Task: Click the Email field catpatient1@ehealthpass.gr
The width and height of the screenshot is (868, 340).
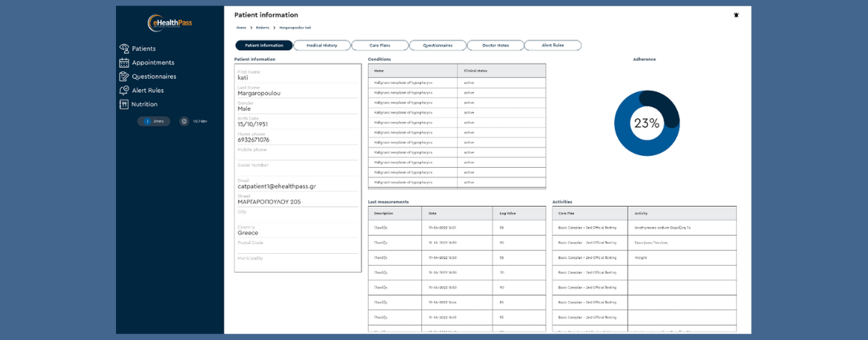Action: 298,183
